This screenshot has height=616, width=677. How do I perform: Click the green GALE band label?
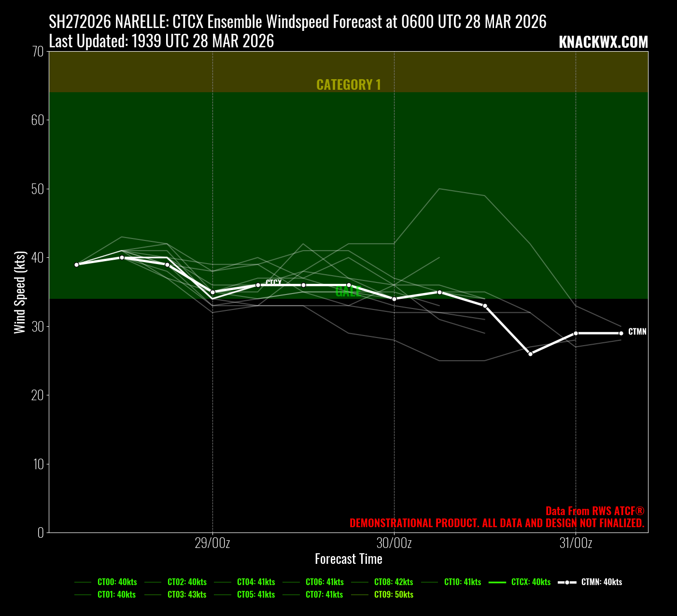coord(348,292)
